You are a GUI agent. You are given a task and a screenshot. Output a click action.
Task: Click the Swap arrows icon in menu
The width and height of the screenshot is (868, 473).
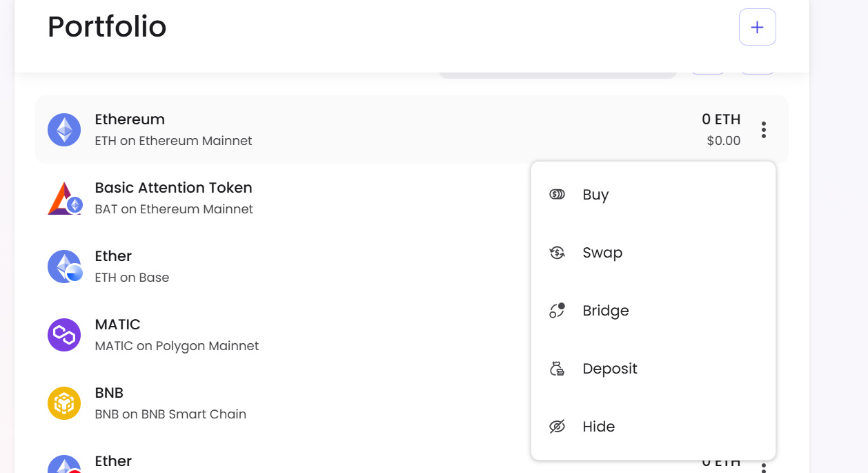[557, 253]
